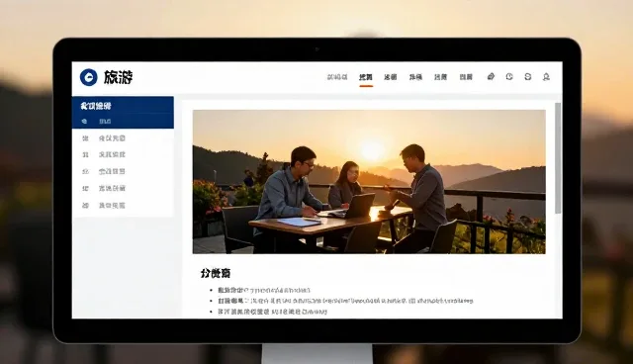Open the clock history icon in header

coord(509,77)
